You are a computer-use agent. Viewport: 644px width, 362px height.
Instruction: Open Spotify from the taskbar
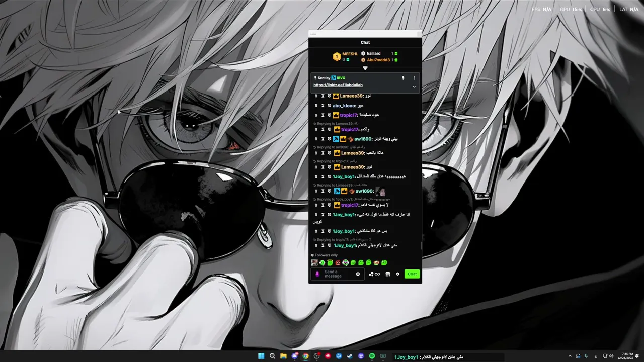pyautogui.click(x=372, y=356)
